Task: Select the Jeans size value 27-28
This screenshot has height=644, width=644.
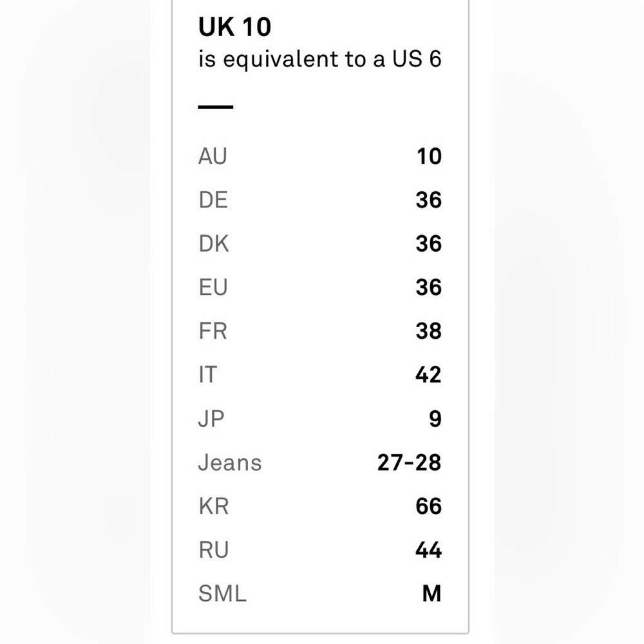Action: [x=409, y=462]
